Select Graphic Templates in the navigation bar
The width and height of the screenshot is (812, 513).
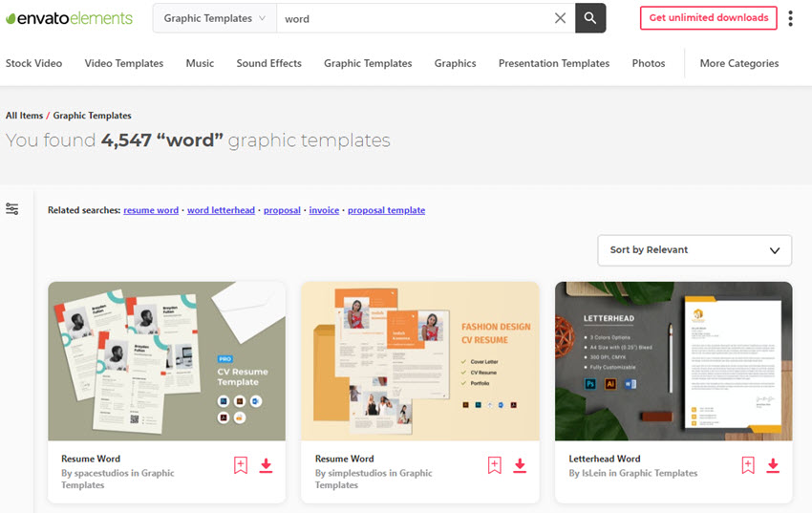tap(368, 63)
